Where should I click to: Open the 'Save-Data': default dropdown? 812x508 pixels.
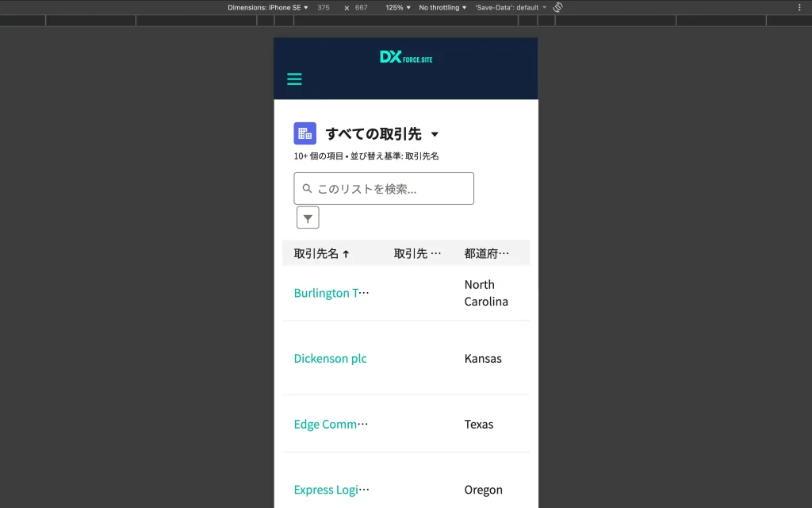click(511, 7)
